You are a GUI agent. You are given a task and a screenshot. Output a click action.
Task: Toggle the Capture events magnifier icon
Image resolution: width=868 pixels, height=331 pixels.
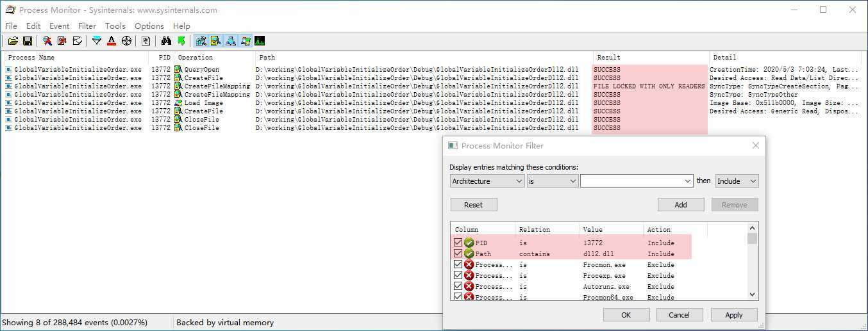coord(47,41)
